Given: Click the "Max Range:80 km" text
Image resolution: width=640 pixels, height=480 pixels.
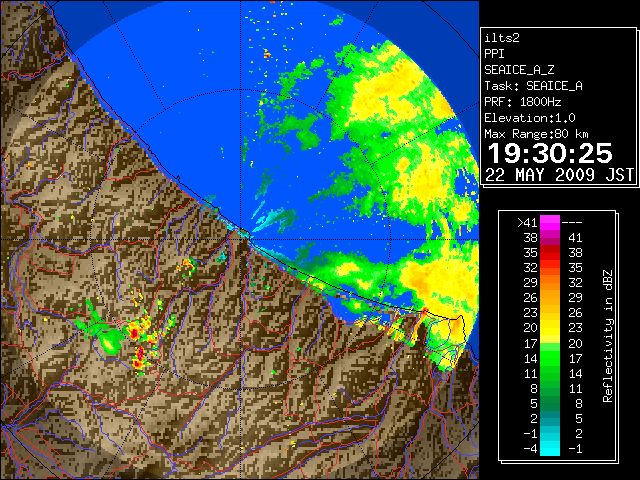Looking at the screenshot, I should coord(536,134).
